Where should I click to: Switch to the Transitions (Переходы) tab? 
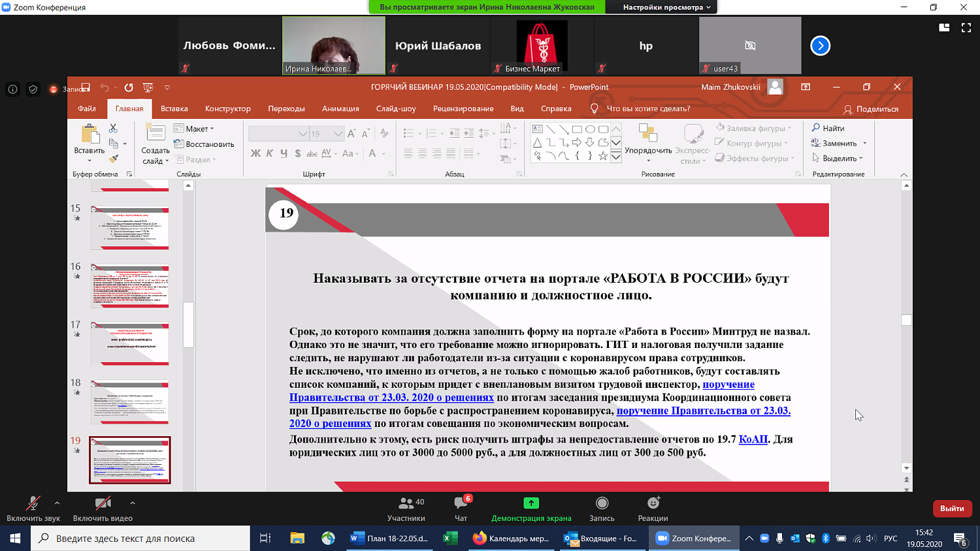pyautogui.click(x=286, y=108)
